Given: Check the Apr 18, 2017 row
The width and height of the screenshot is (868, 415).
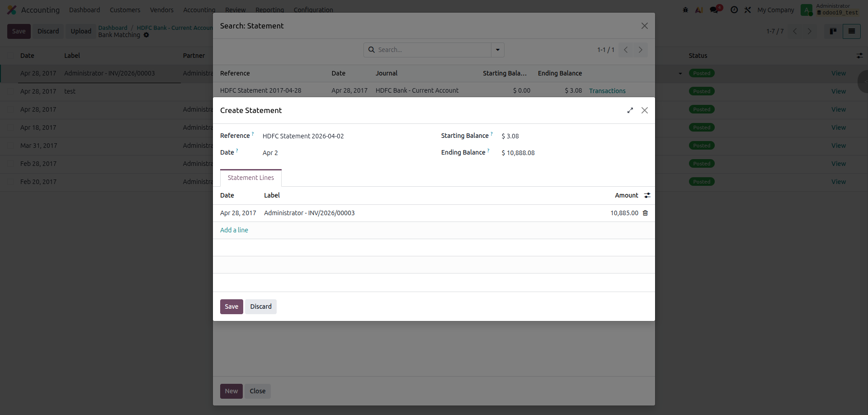Looking at the screenshot, I should pyautogui.click(x=10, y=127).
